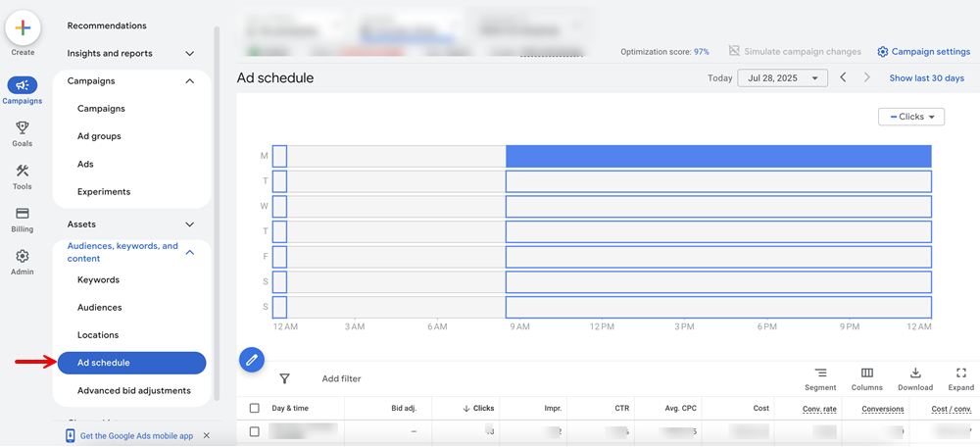Click the Create plus button
This screenshot has height=447, width=980.
(23, 28)
